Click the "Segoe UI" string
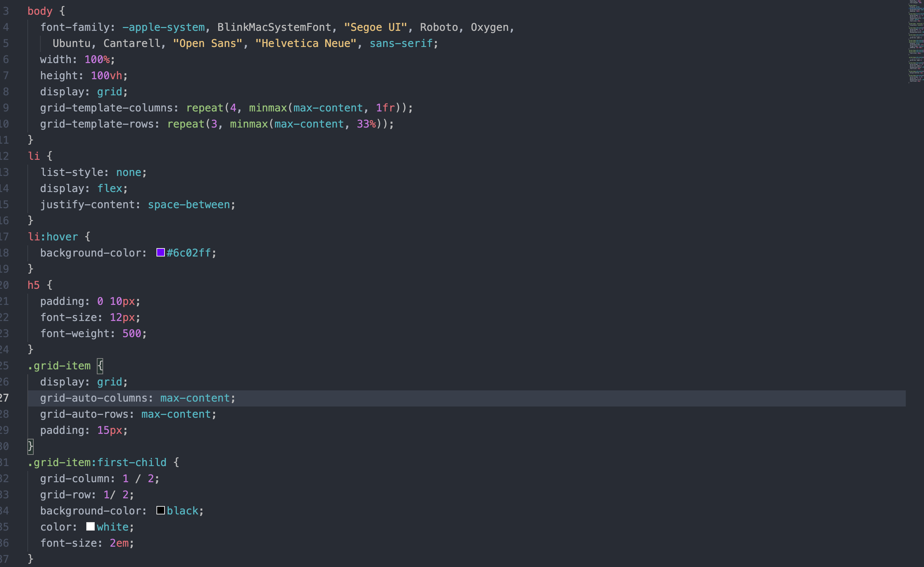This screenshot has width=924, height=567. click(x=375, y=27)
